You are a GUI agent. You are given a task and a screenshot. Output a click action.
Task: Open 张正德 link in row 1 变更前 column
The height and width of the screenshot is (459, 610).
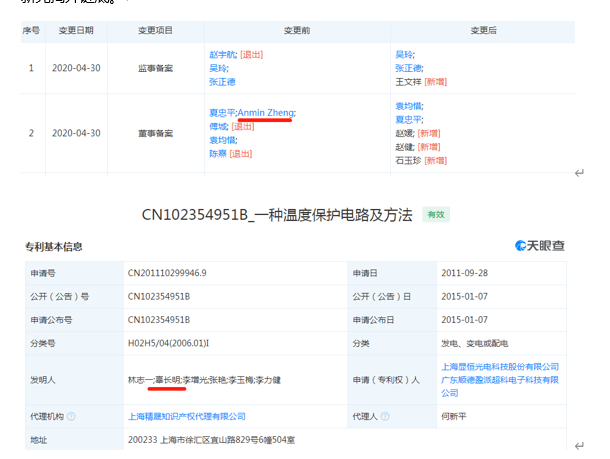point(222,82)
